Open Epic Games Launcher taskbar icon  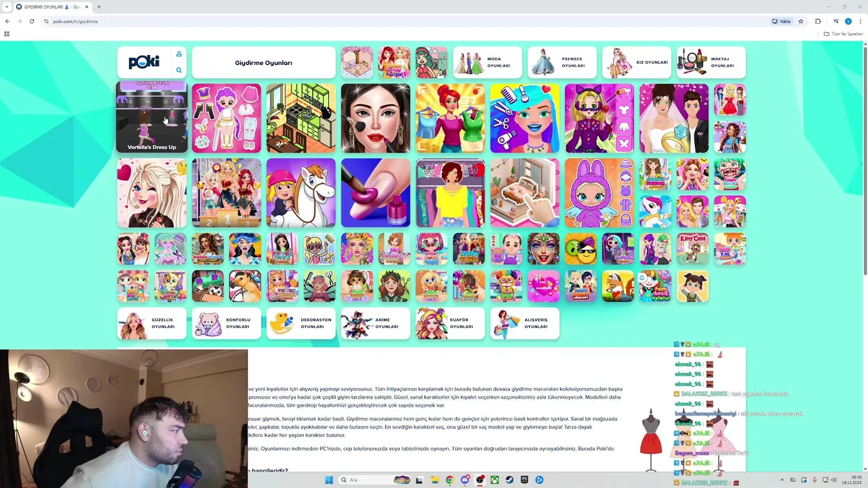point(524,480)
